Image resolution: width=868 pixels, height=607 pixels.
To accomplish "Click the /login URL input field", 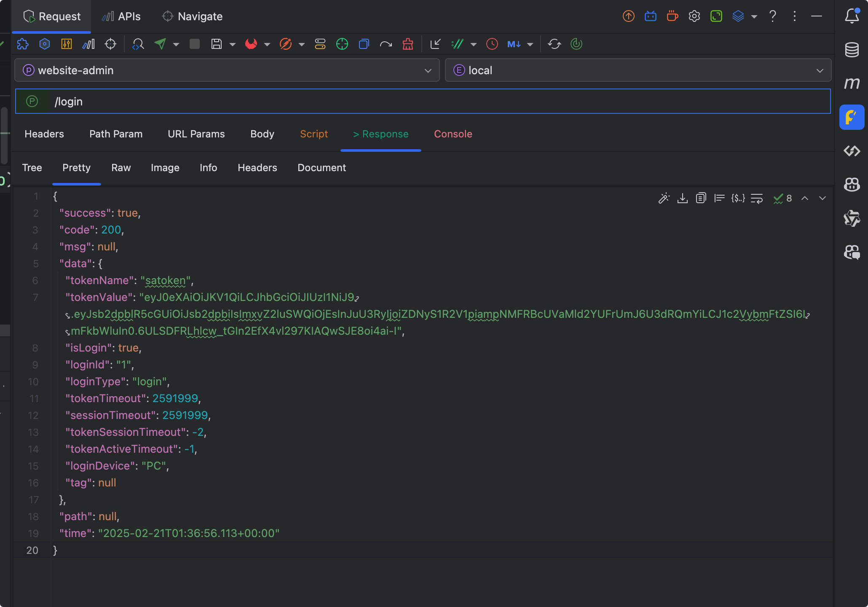I will (421, 102).
